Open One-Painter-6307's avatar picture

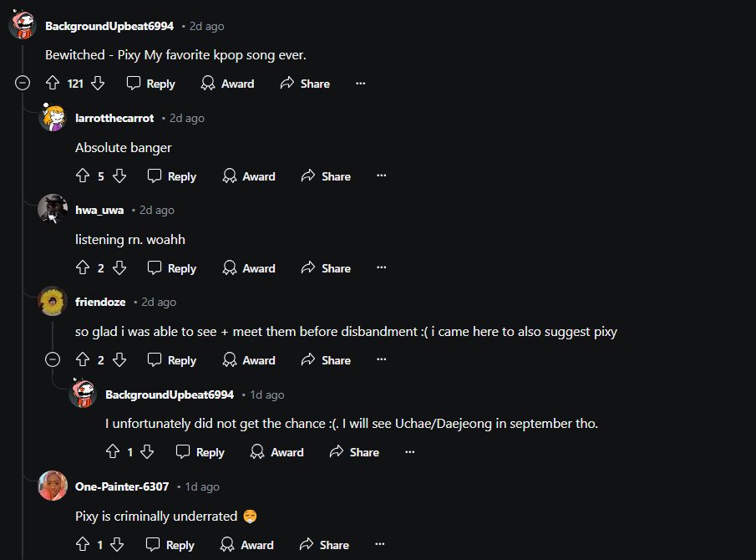tap(53, 486)
